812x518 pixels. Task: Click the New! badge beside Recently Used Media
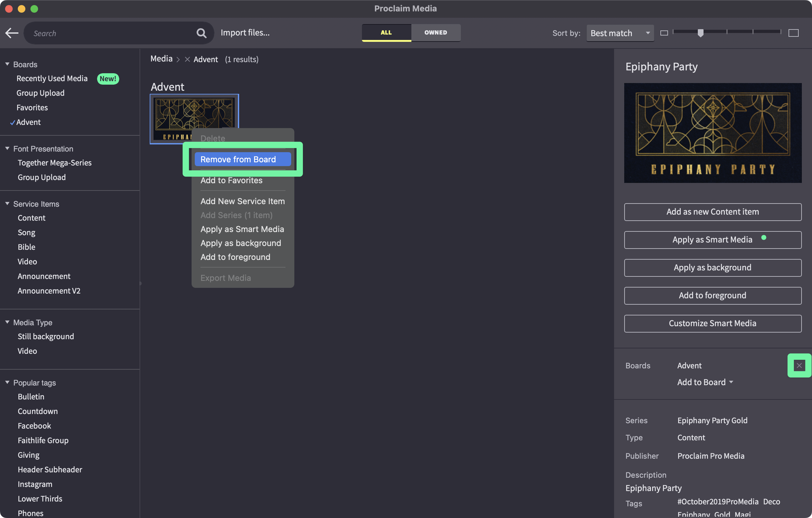108,79
